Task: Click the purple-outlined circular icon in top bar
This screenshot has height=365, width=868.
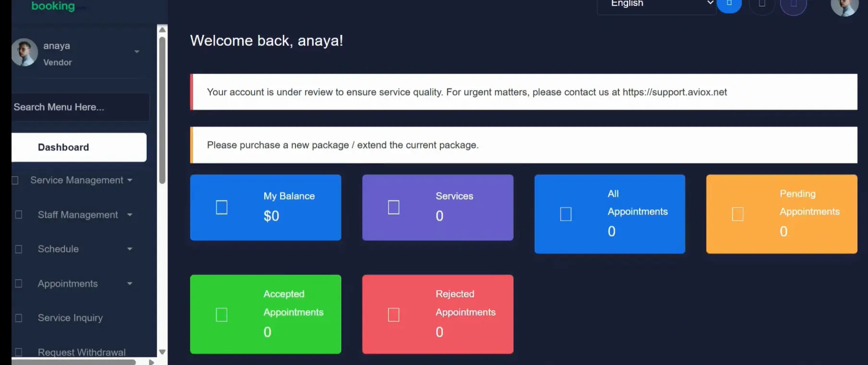Action: [x=793, y=4]
